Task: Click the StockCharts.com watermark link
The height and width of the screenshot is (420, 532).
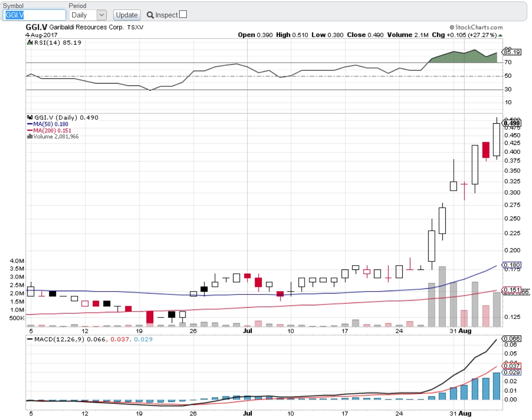Action: point(478,27)
